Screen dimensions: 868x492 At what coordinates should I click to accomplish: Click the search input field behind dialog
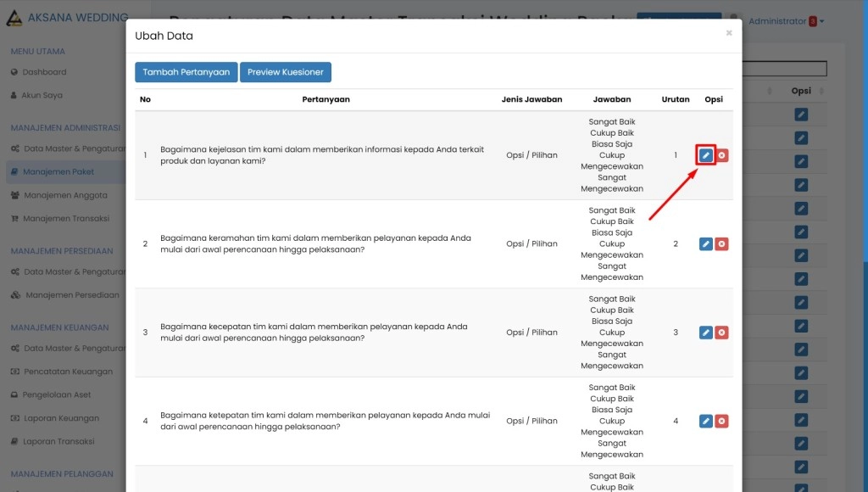(x=784, y=69)
